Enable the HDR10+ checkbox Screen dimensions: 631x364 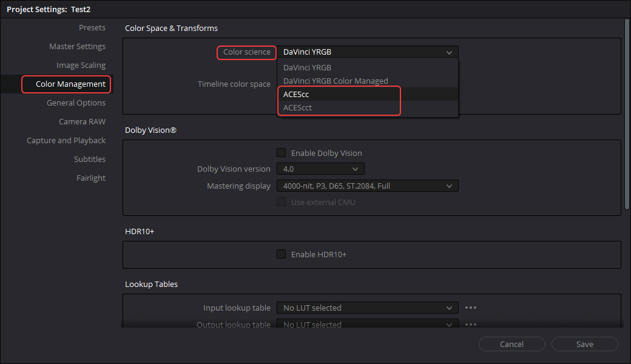282,254
